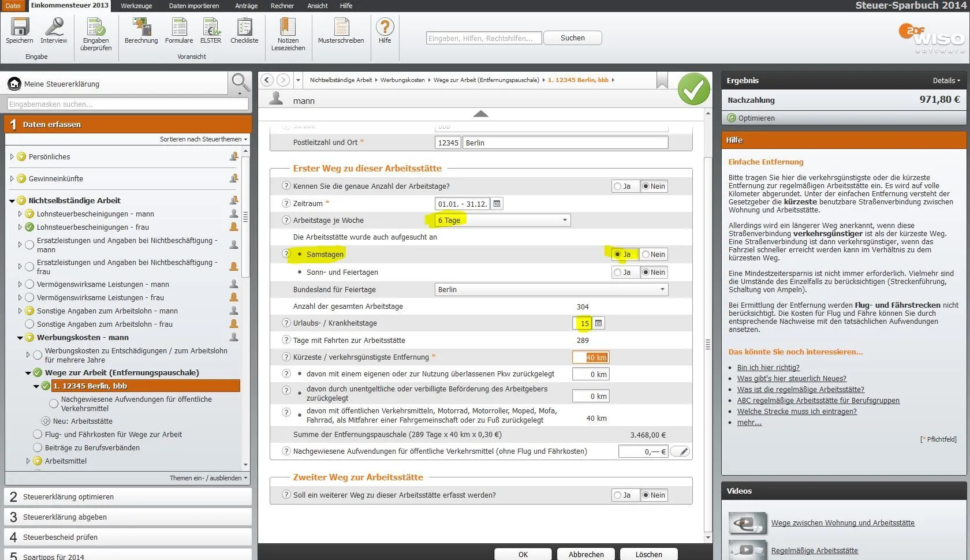
Task: Select Ja for genaue Anzahl der Arbeitstage
Action: tap(618, 186)
